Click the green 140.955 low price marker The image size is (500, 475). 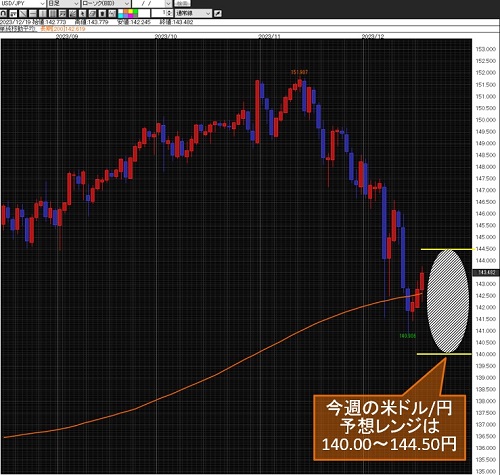tap(407, 336)
